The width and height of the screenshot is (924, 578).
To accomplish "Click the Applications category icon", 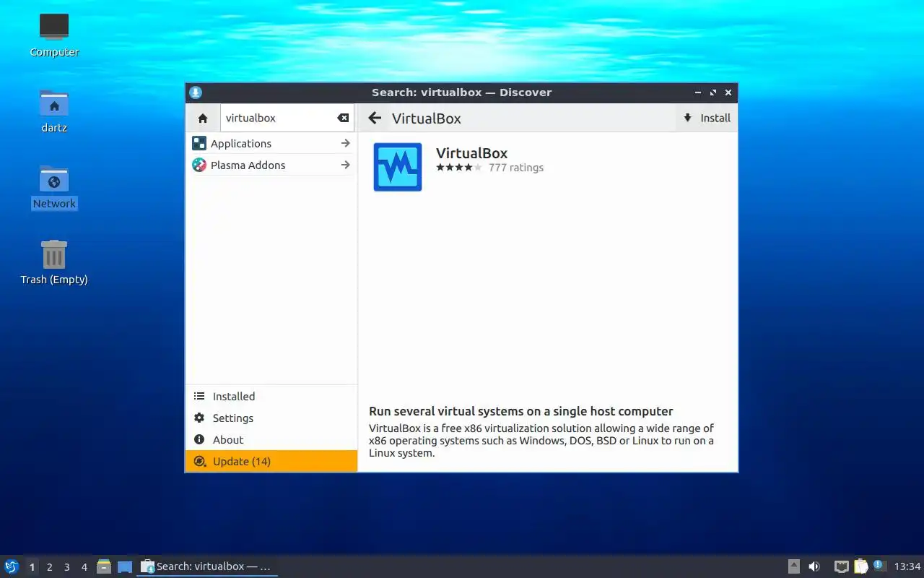I will 199,143.
